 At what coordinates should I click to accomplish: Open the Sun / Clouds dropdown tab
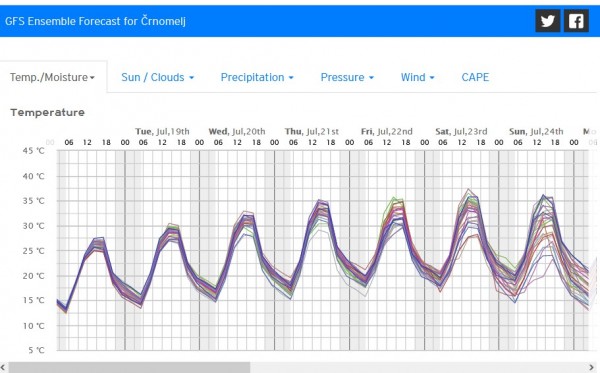pos(158,77)
